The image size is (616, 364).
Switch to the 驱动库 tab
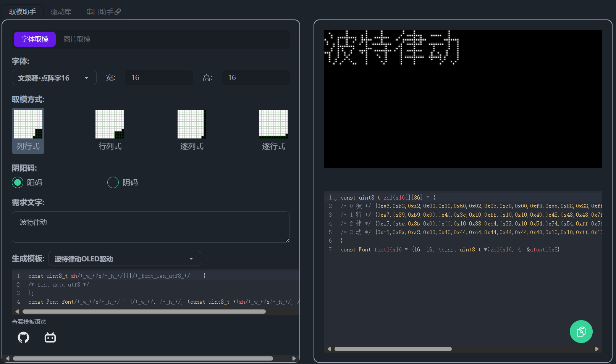[x=61, y=12]
